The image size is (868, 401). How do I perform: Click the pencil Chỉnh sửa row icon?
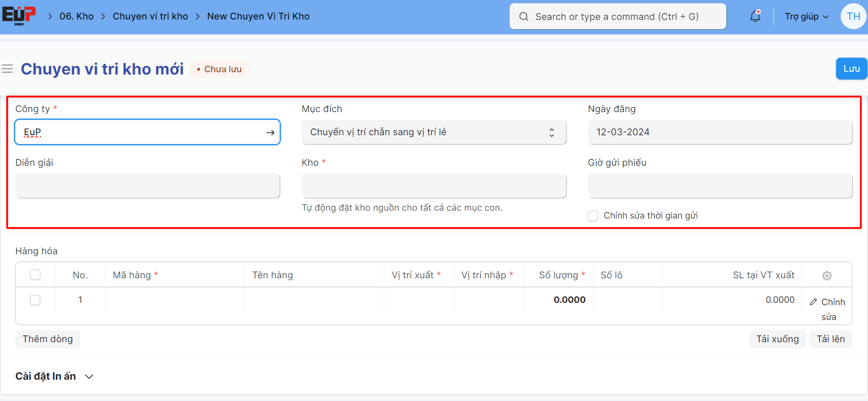pyautogui.click(x=813, y=302)
